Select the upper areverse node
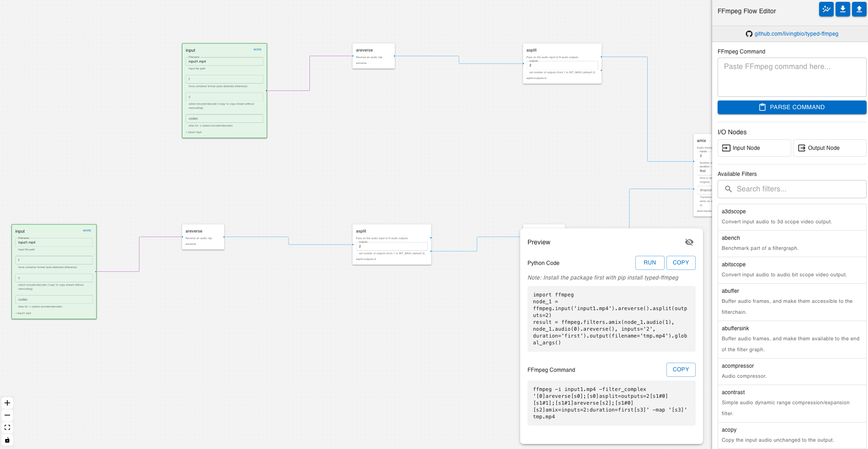The height and width of the screenshot is (449, 868). 373,56
